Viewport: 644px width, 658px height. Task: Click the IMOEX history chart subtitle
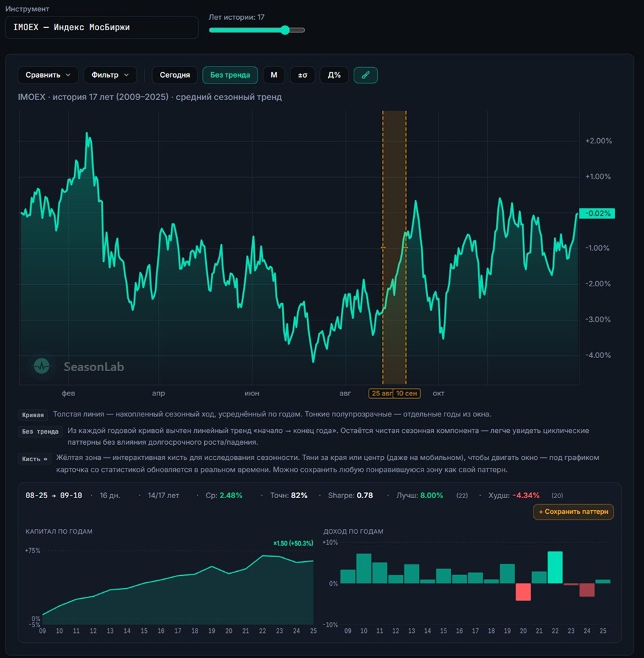[x=150, y=97]
